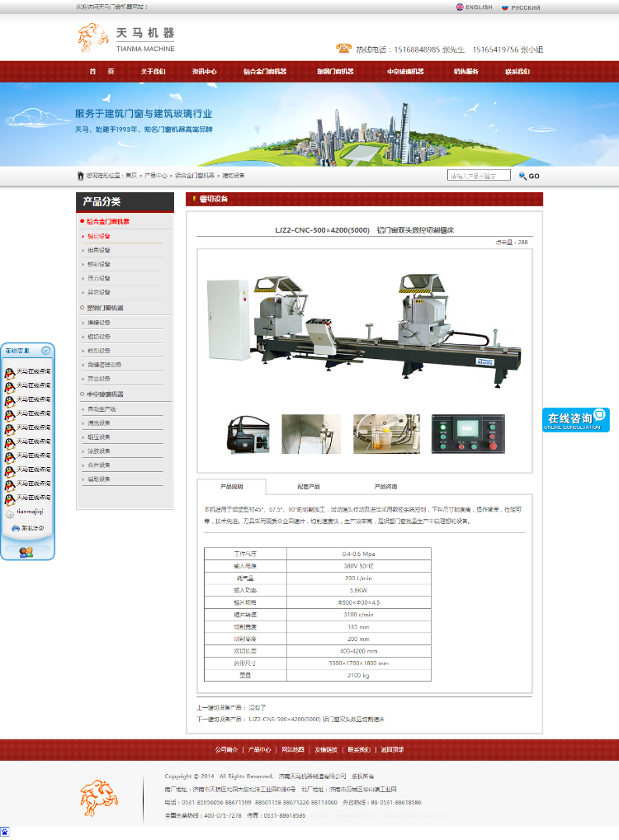Select 辅助设备 in the sidebar list

coord(99,479)
